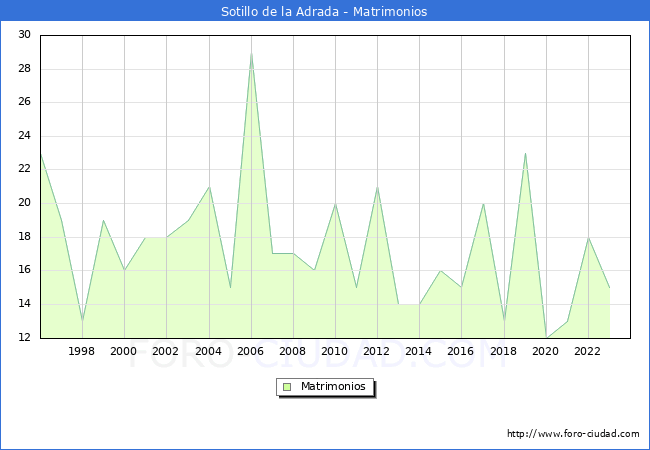Click the 2020 lowest point on chart

(546, 337)
